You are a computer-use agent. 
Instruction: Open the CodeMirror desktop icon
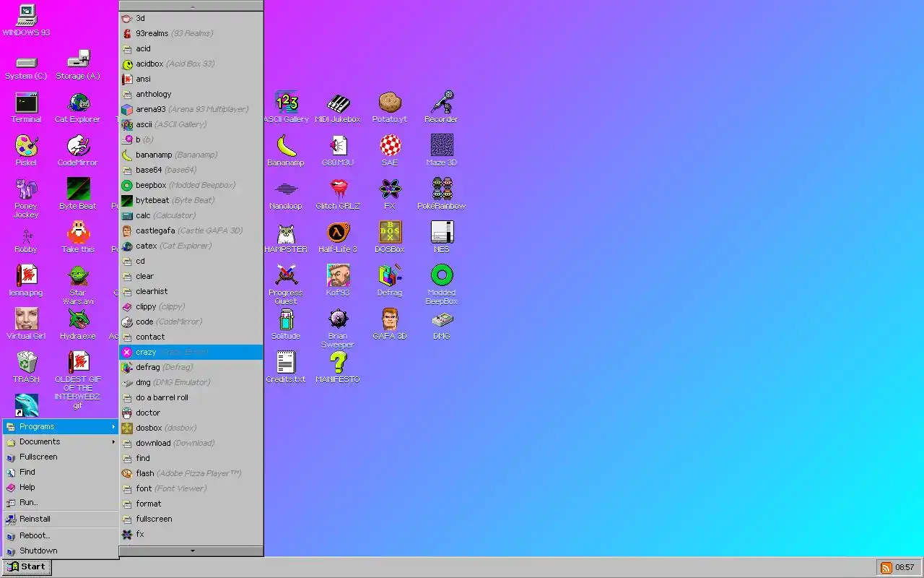point(78,151)
